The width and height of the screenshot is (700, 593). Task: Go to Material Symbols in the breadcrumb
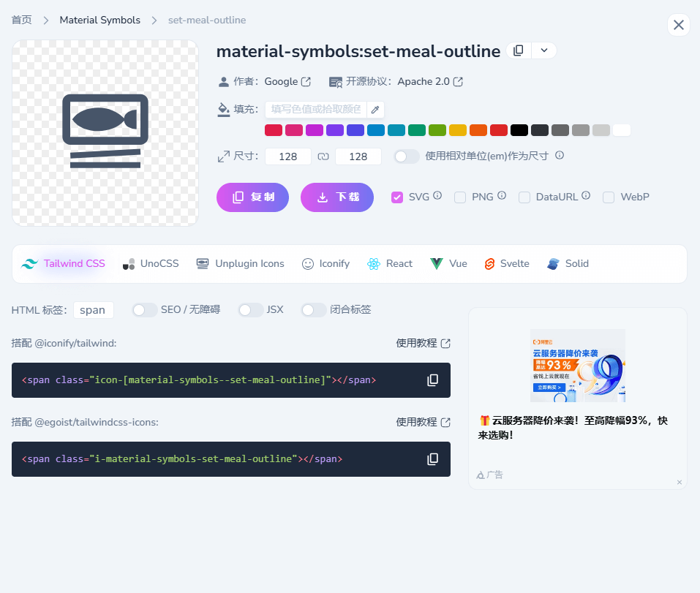tap(100, 20)
